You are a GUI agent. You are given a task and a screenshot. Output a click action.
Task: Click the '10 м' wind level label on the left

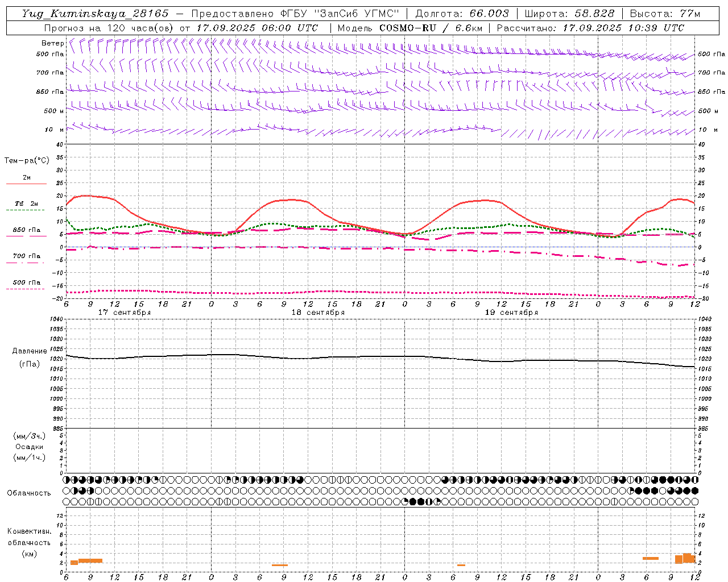click(x=55, y=130)
